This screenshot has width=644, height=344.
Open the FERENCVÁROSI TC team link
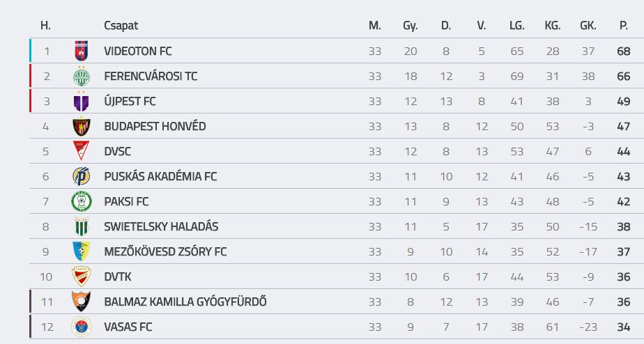pos(151,77)
